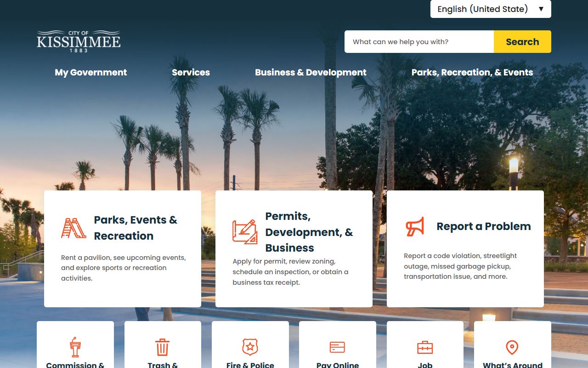Click the Fire & Police badge icon
Screen dimensions: 588x368
[250, 347]
